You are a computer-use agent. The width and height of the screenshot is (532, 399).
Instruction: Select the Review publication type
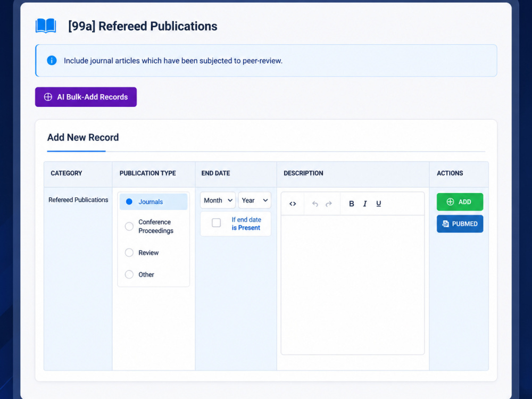click(x=142, y=252)
